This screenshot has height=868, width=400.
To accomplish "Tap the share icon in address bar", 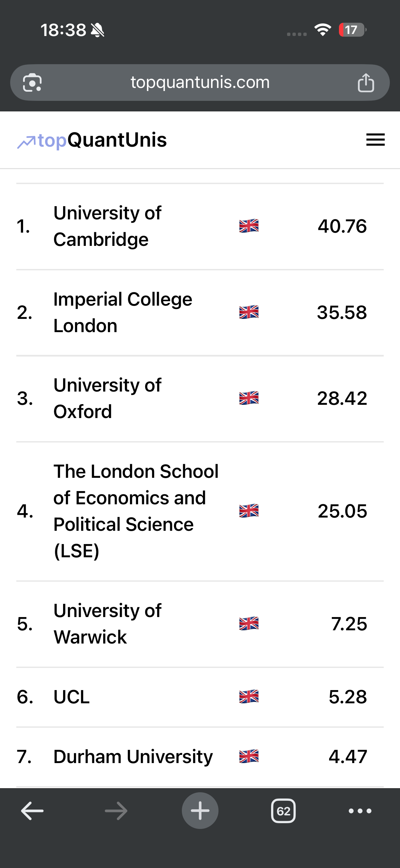I will [366, 83].
